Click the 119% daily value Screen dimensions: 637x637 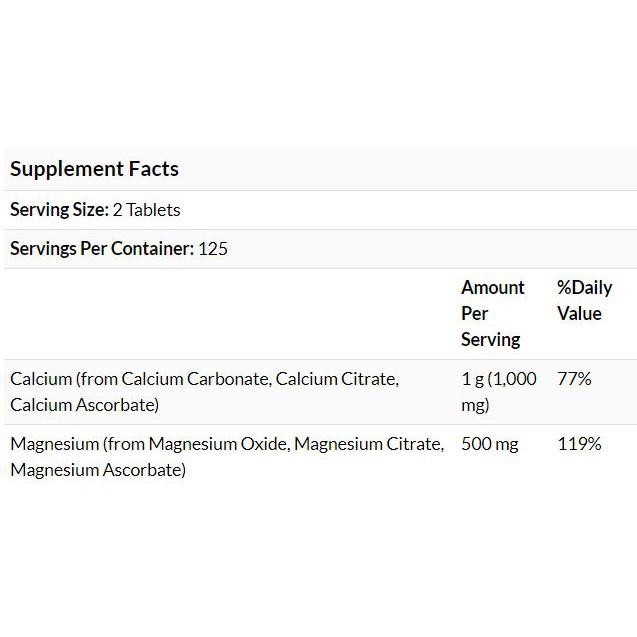coord(579,444)
